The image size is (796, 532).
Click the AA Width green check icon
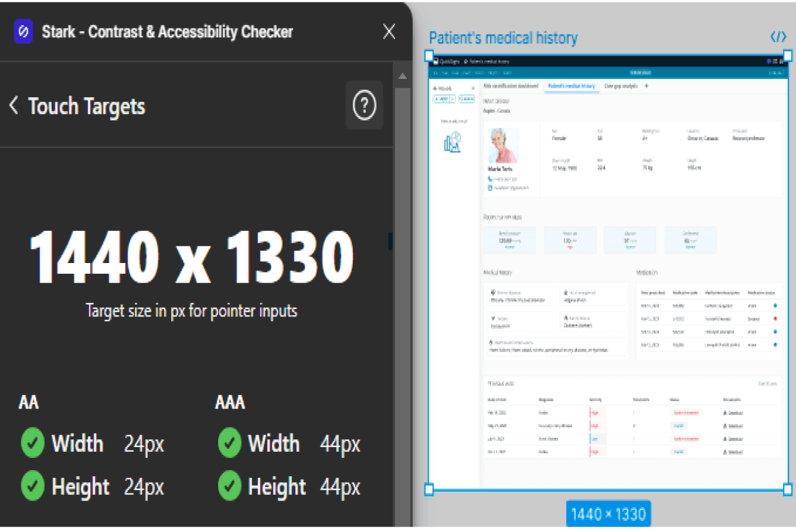click(33, 444)
